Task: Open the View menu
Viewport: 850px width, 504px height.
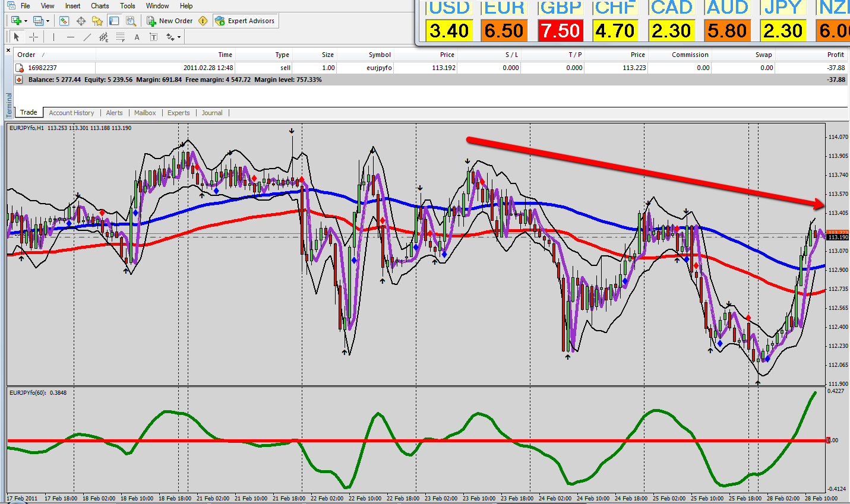Action: point(48,6)
